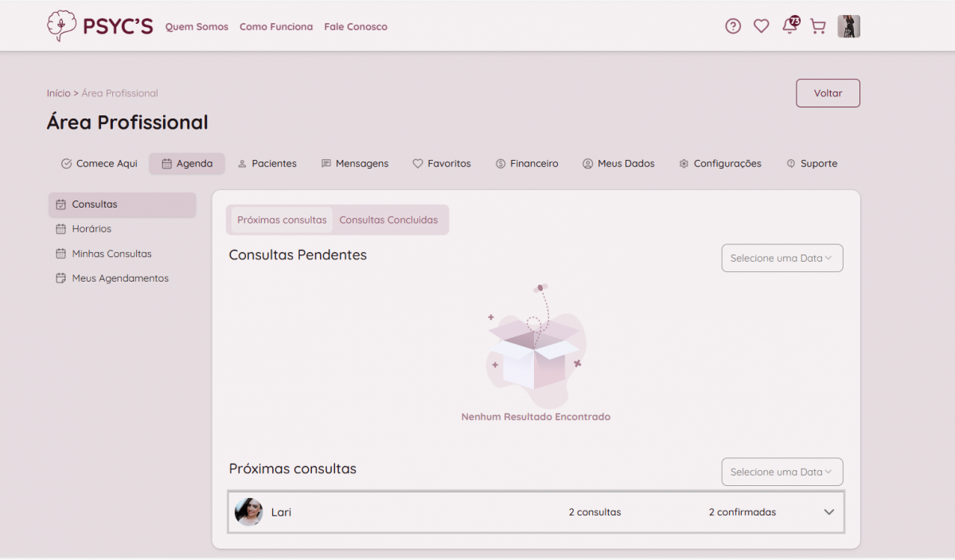Click the help question mark icon

tap(733, 26)
